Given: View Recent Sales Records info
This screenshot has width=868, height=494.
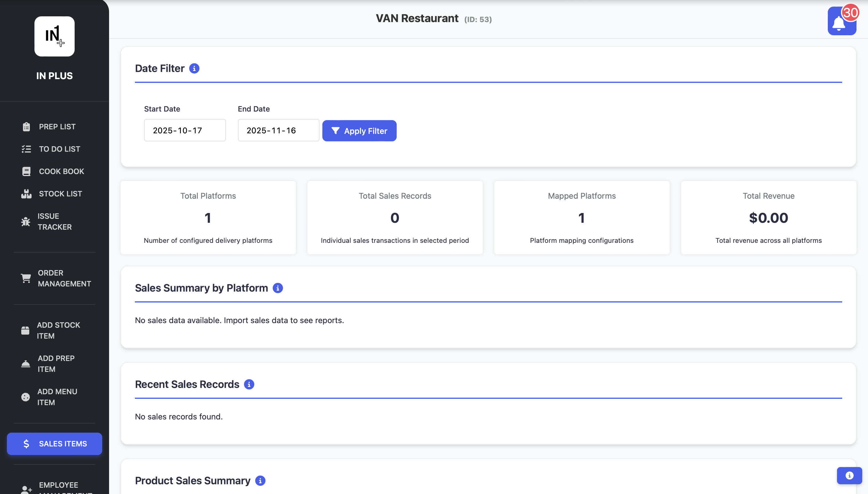Looking at the screenshot, I should point(249,384).
